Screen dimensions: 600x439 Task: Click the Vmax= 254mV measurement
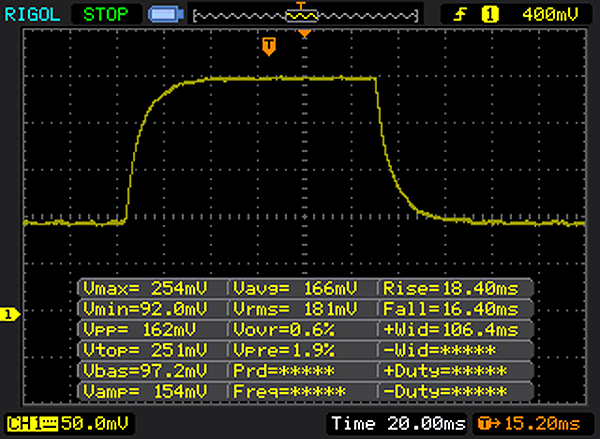pos(145,288)
